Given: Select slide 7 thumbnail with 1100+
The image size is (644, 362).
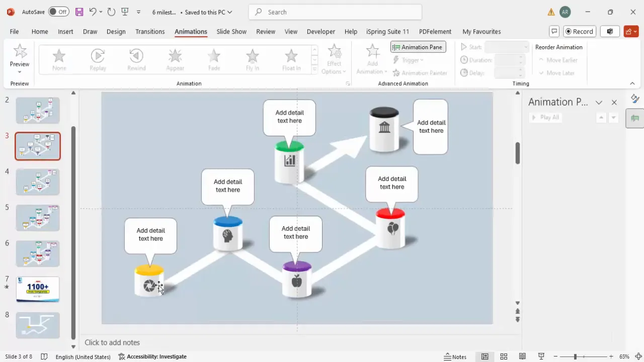Looking at the screenshot, I should click(38, 289).
